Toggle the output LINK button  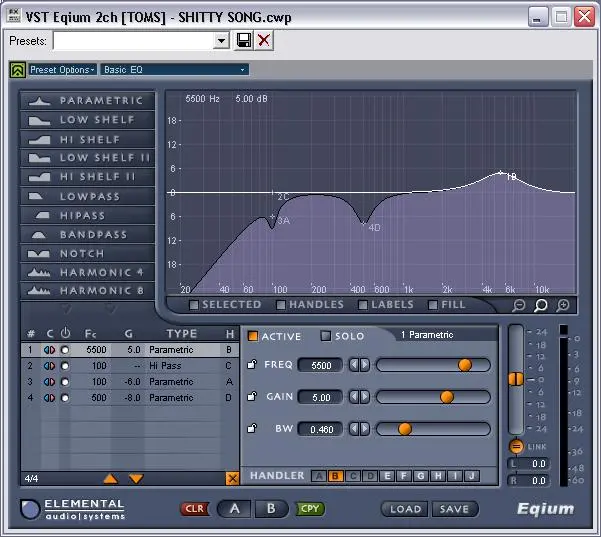coord(516,447)
